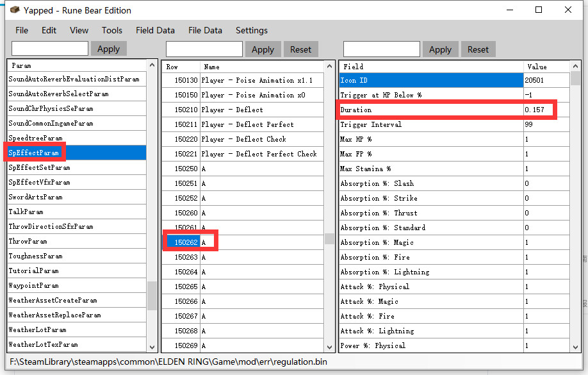Viewport: 588px width, 375px height.
Task: Open the Edit menu
Action: [x=49, y=30]
